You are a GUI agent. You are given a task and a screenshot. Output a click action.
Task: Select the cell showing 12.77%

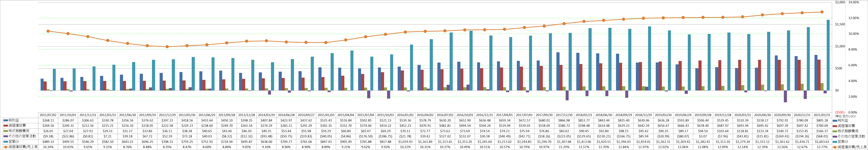coord(822,147)
